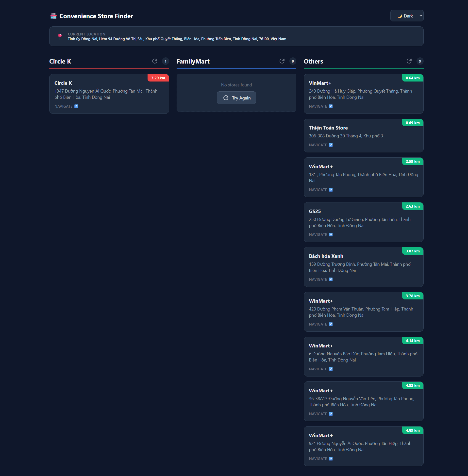Select the GS25 store name

315,211
